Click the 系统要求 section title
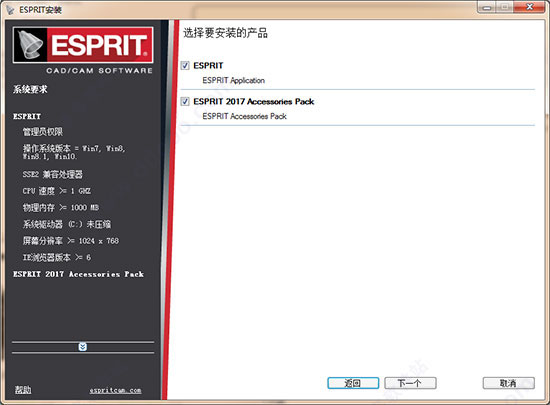Image resolution: width=550 pixels, height=405 pixels. (x=30, y=89)
